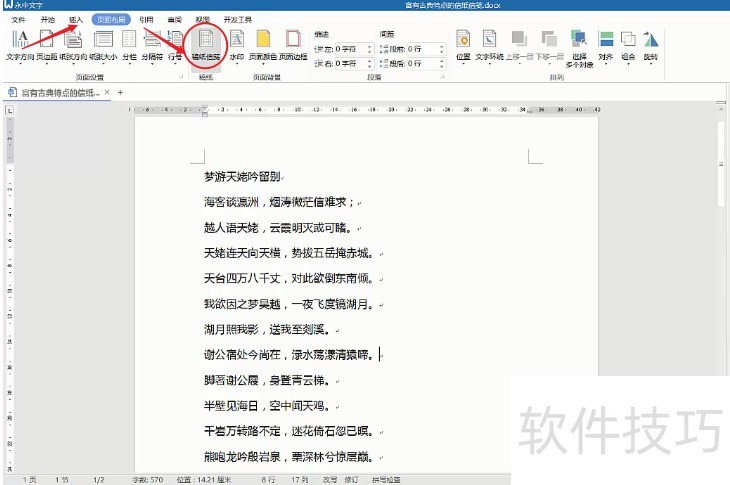Screen dimensions: 730x485
Task: Open the 页边距 margins tool
Action: 47,45
